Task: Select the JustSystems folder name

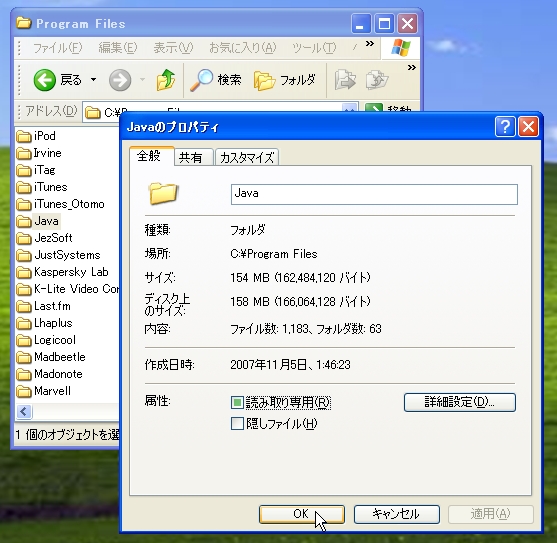Action: (67, 255)
